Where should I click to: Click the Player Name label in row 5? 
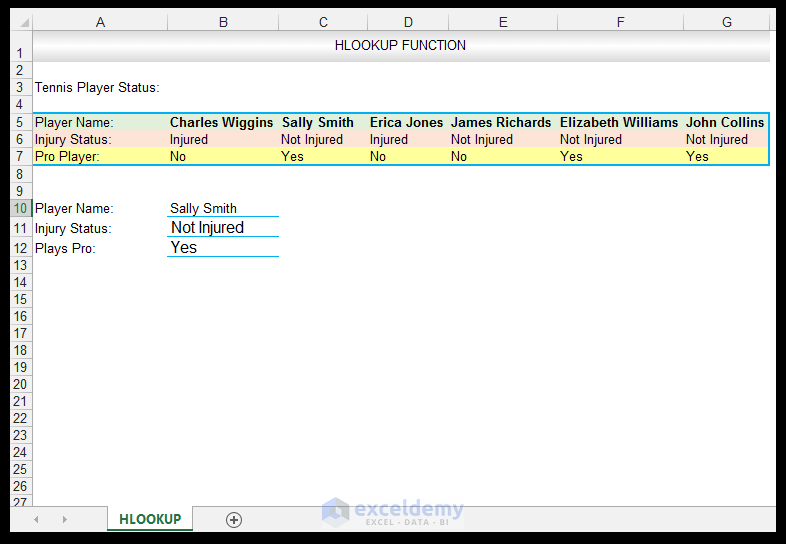click(74, 122)
